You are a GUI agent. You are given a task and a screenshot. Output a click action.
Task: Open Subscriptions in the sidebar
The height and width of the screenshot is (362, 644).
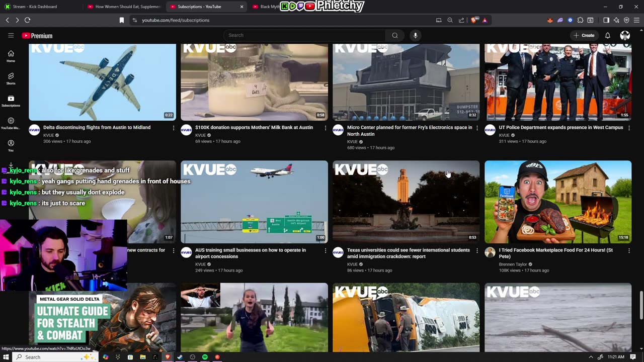[11, 101]
